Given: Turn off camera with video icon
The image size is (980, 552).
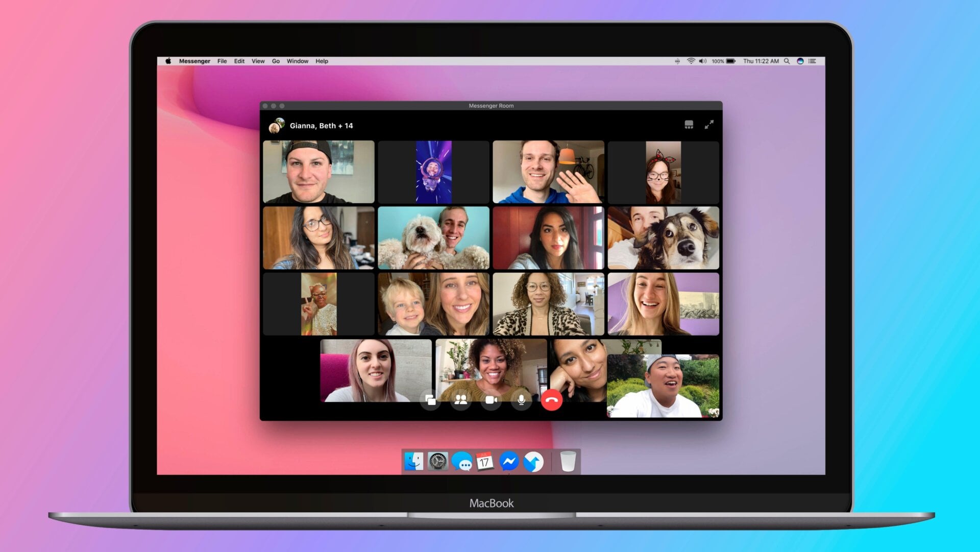Looking at the screenshot, I should [491, 400].
